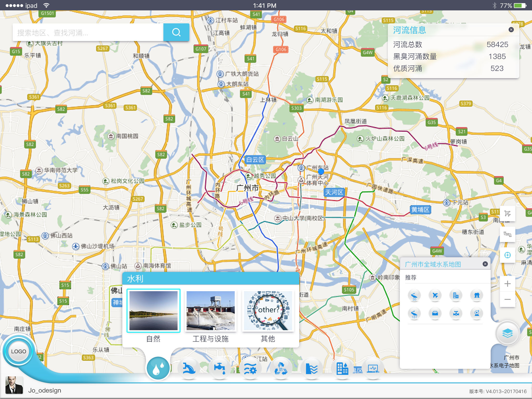The height and width of the screenshot is (399, 532).
Task: Expand the map layers stack button
Action: [x=508, y=333]
